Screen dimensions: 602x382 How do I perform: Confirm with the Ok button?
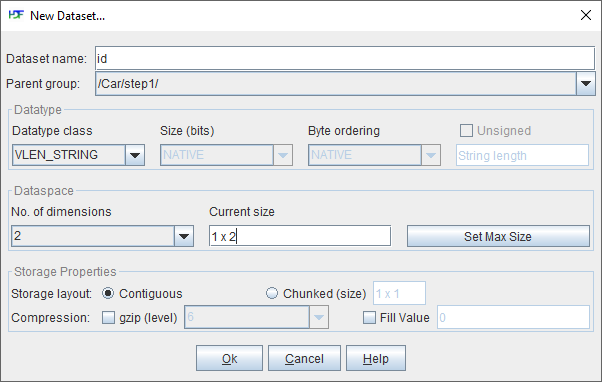(229, 358)
